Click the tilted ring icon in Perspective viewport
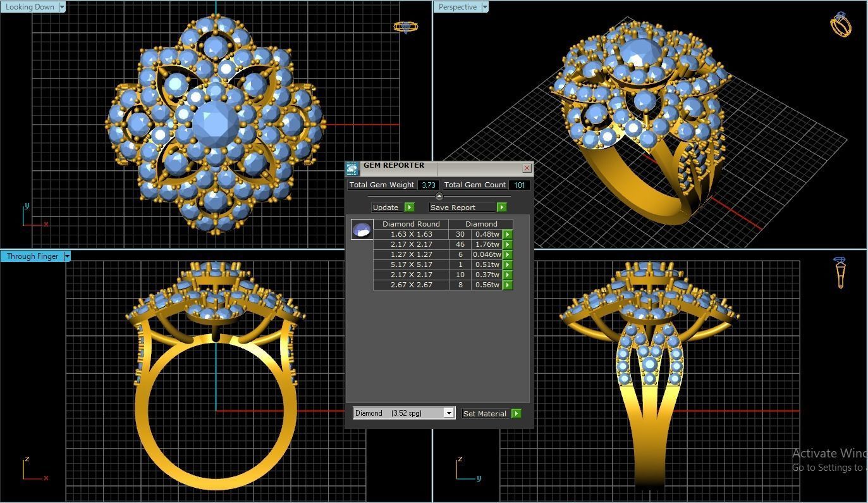This screenshot has width=868, height=503. pos(841,24)
